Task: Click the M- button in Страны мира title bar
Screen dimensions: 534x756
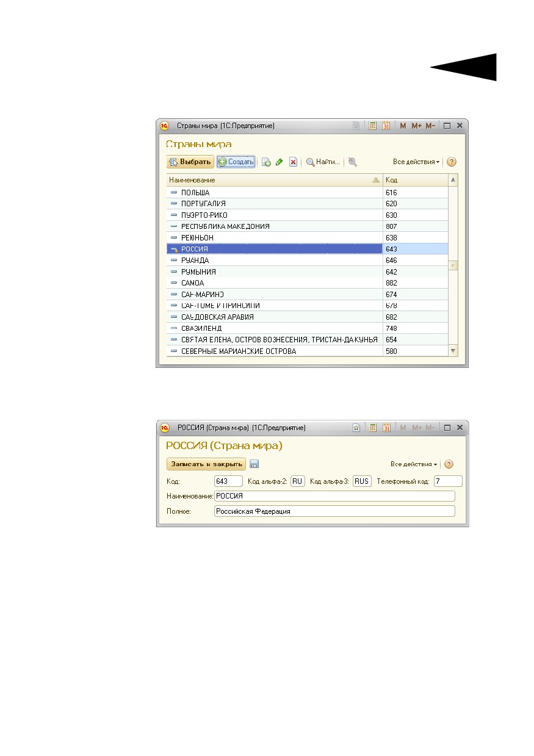Action: coord(430,126)
